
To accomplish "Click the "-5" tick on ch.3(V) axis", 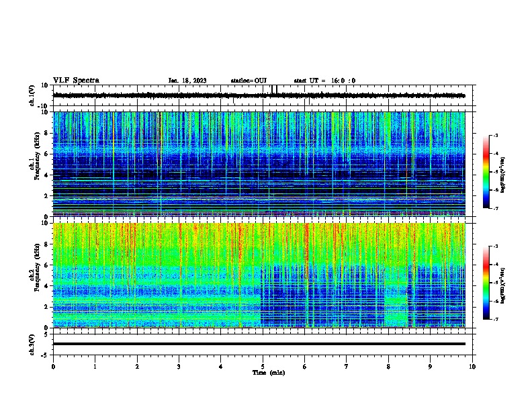I will tap(45, 355).
